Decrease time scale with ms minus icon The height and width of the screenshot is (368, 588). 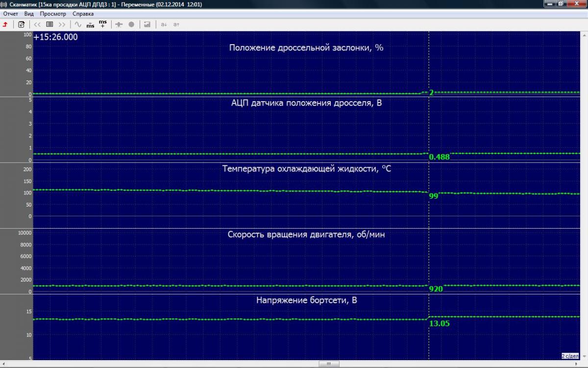[90, 24]
